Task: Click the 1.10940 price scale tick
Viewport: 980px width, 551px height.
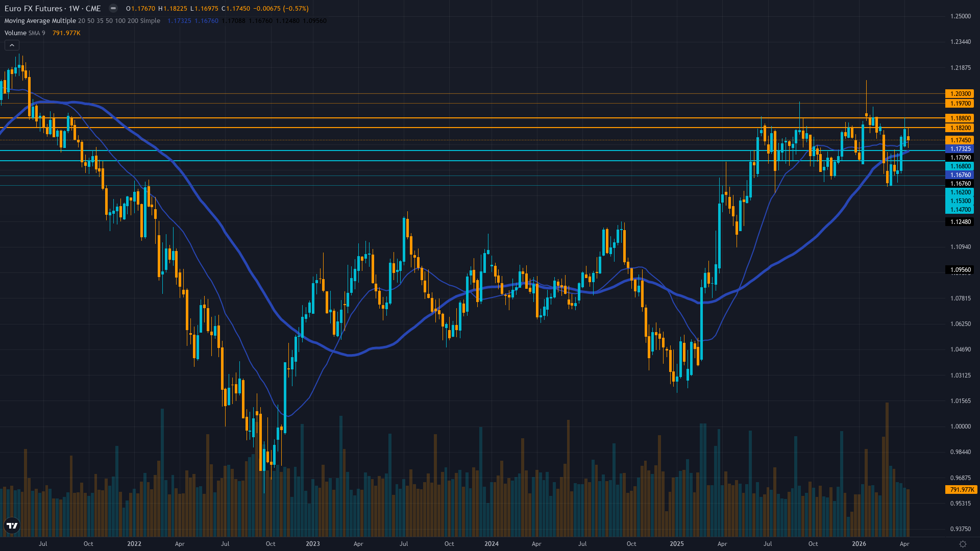Action: pyautogui.click(x=960, y=247)
